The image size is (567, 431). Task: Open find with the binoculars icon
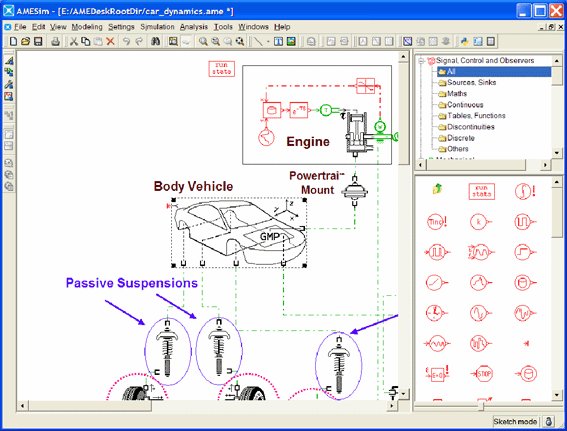point(155,42)
